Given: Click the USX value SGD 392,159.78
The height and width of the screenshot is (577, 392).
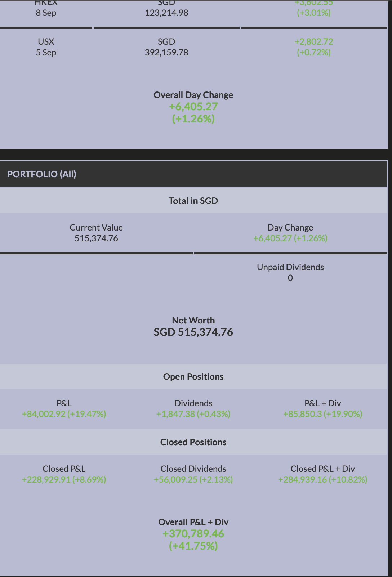Looking at the screenshot, I should 166,53.
